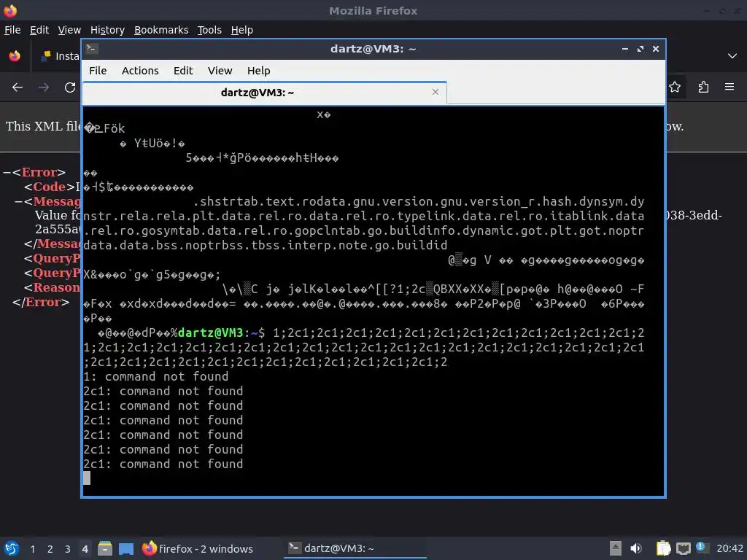The width and height of the screenshot is (747, 560).
Task: Switch to workspace 2
Action: click(x=50, y=549)
